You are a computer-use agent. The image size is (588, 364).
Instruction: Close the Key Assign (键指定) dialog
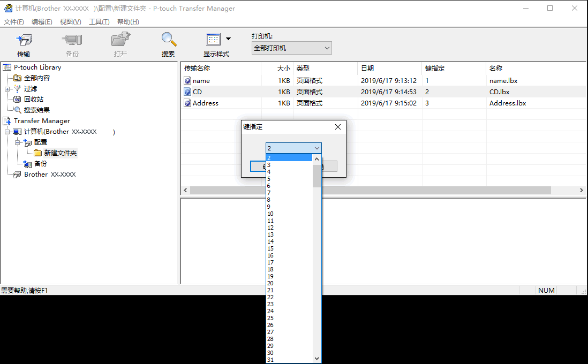click(338, 127)
